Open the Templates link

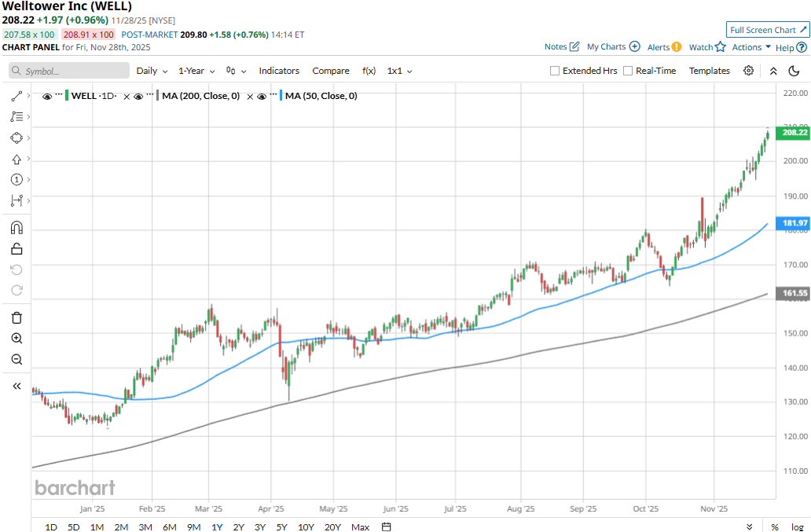tap(710, 71)
